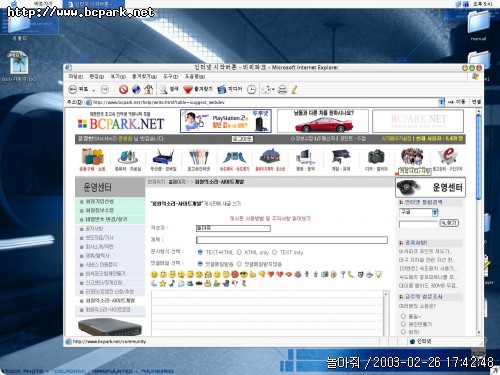500x375 pixels.
Task: Open the red sports car banner ad
Action: [x=323, y=121]
